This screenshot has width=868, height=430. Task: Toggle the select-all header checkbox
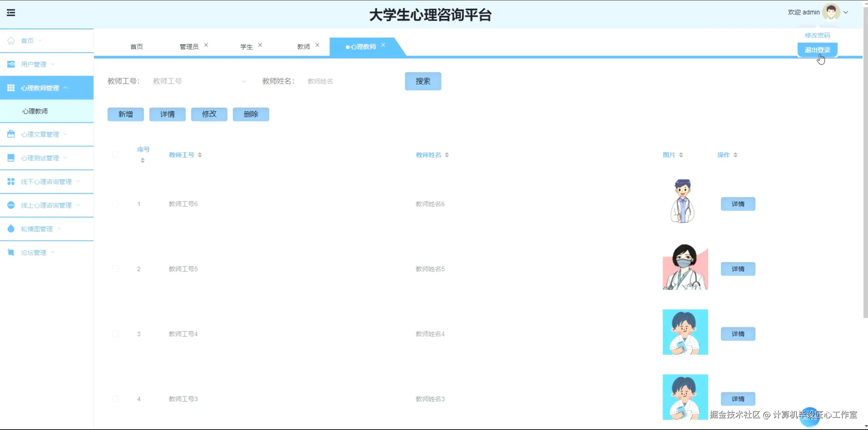[x=115, y=155]
